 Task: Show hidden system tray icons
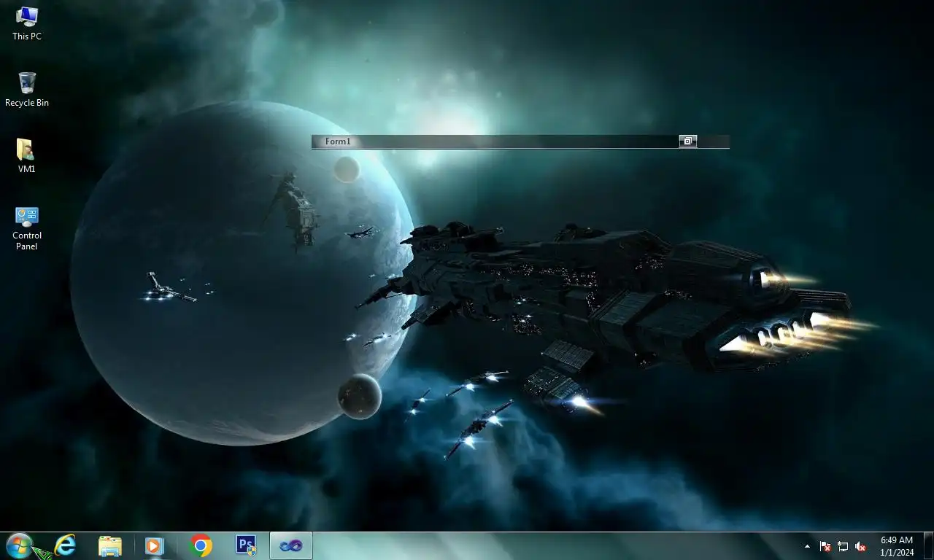[807, 546]
